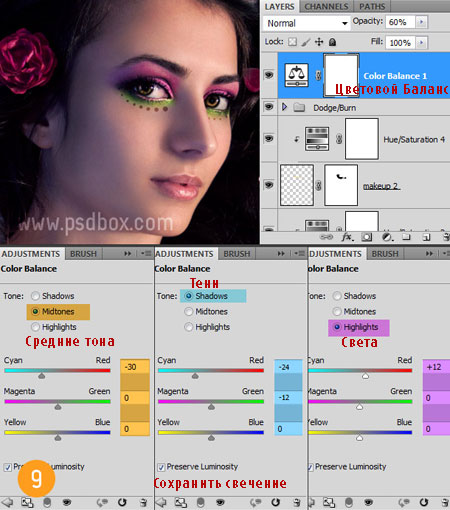The width and height of the screenshot is (450, 510).
Task: Select the Layers tab
Action: [x=279, y=7]
